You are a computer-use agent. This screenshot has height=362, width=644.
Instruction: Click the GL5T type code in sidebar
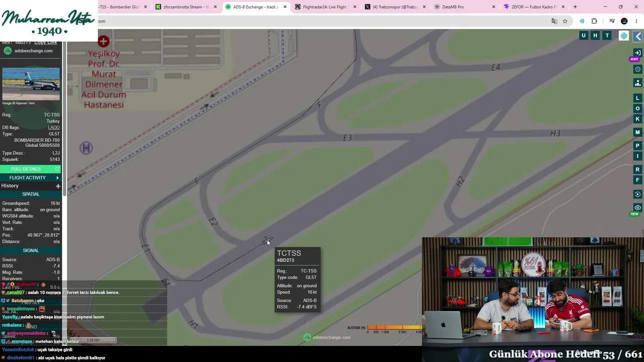54,134
